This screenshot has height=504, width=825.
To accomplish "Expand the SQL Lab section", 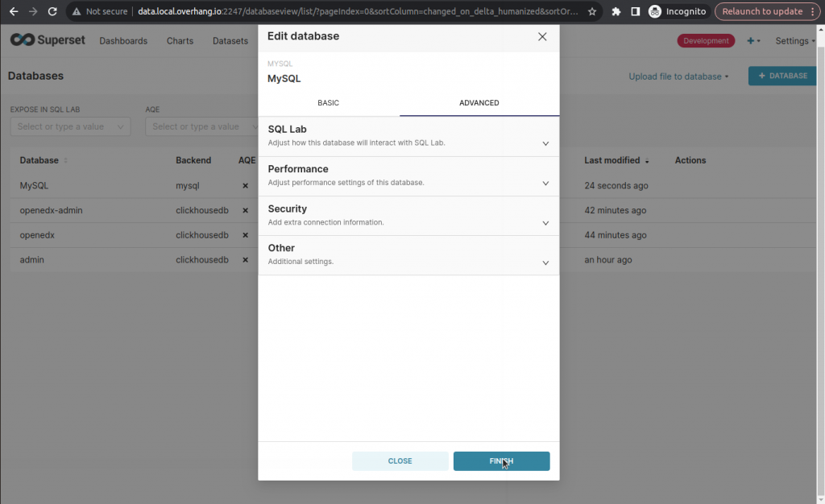I will tap(408, 136).
